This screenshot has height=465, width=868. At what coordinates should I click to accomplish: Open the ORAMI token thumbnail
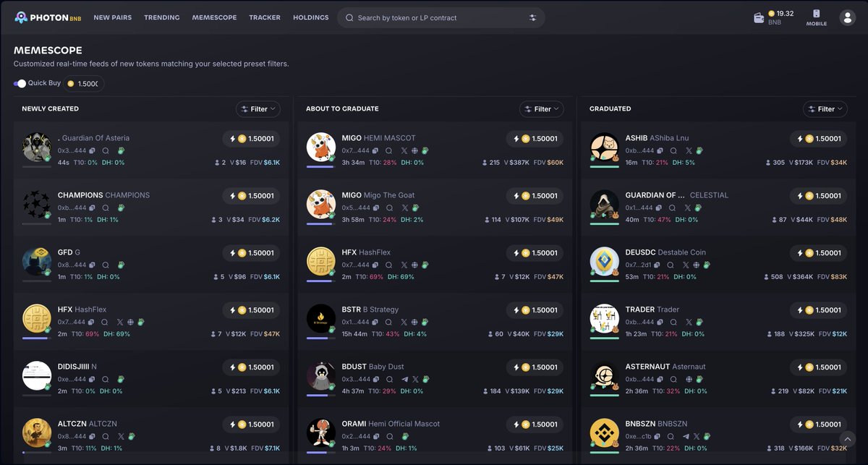(320, 433)
